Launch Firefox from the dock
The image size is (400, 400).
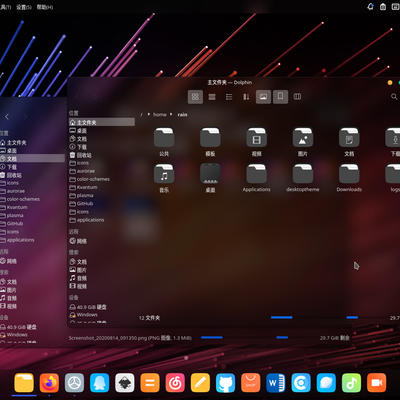pyautogui.click(x=49, y=383)
